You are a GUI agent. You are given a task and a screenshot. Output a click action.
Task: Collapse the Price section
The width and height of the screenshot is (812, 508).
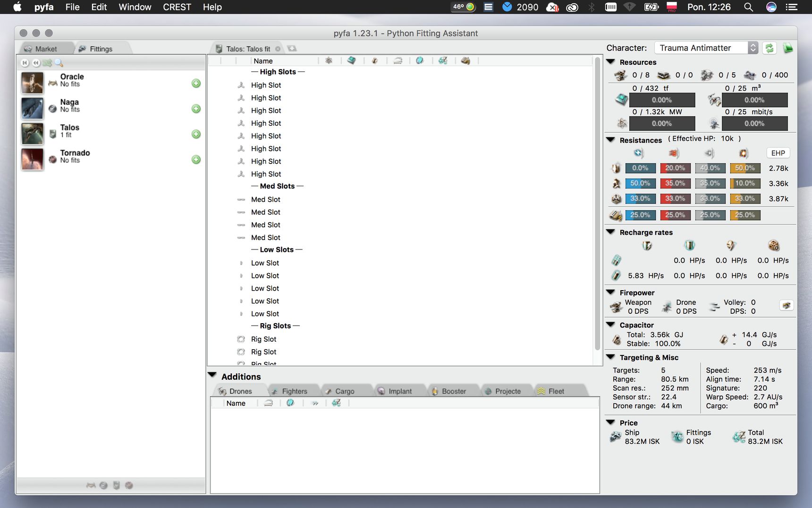[610, 422]
